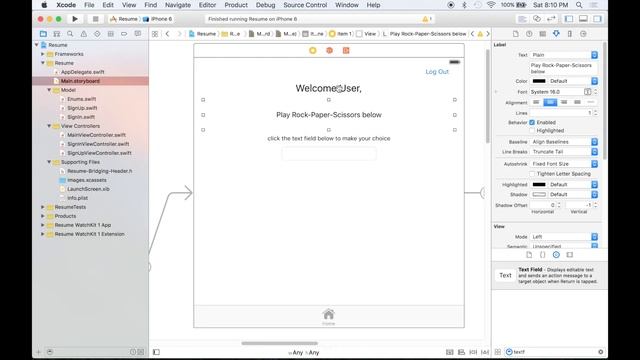The image size is (640, 360).
Task: Open MainViewController.swift file
Action: tap(96, 135)
